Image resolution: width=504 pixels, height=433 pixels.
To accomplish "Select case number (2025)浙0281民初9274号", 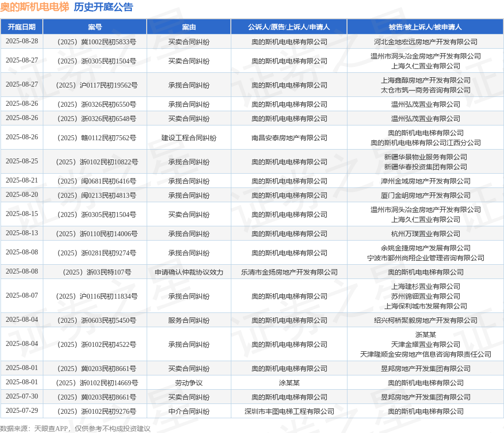I will (x=96, y=253).
